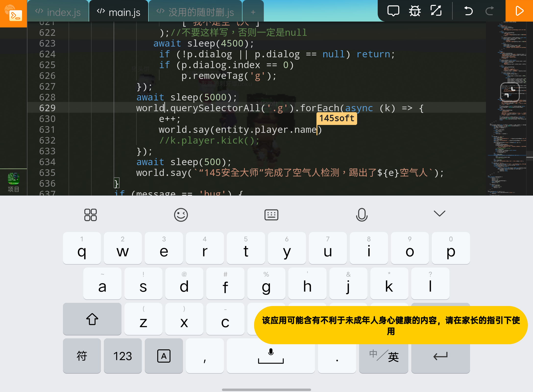
Task: Open the console terminal icon
Action: coord(13,13)
